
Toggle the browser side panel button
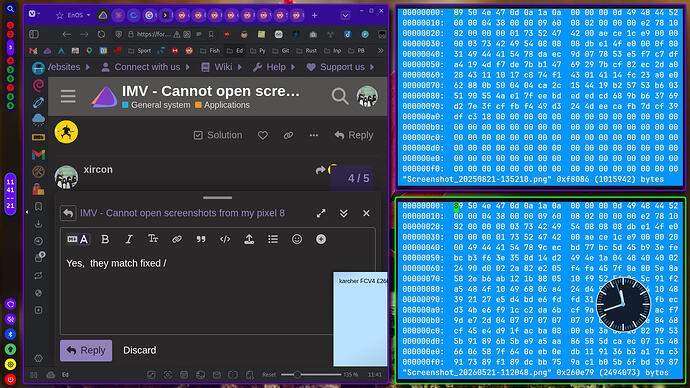click(34, 34)
